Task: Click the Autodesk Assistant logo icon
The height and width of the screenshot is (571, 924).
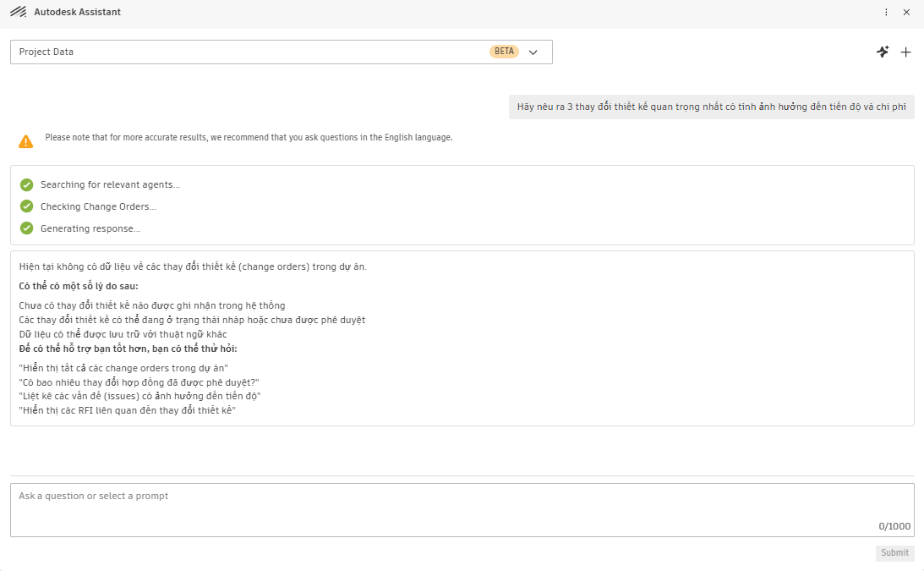Action: [x=19, y=12]
